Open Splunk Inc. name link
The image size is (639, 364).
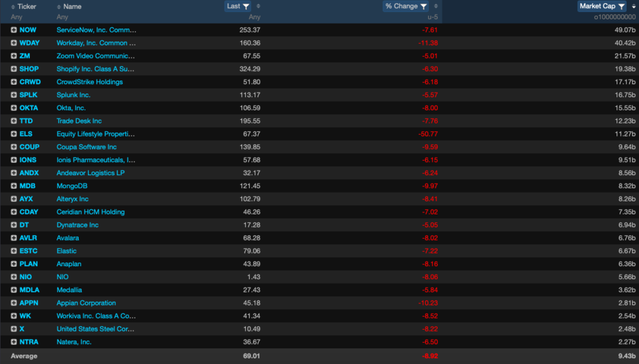[74, 95]
